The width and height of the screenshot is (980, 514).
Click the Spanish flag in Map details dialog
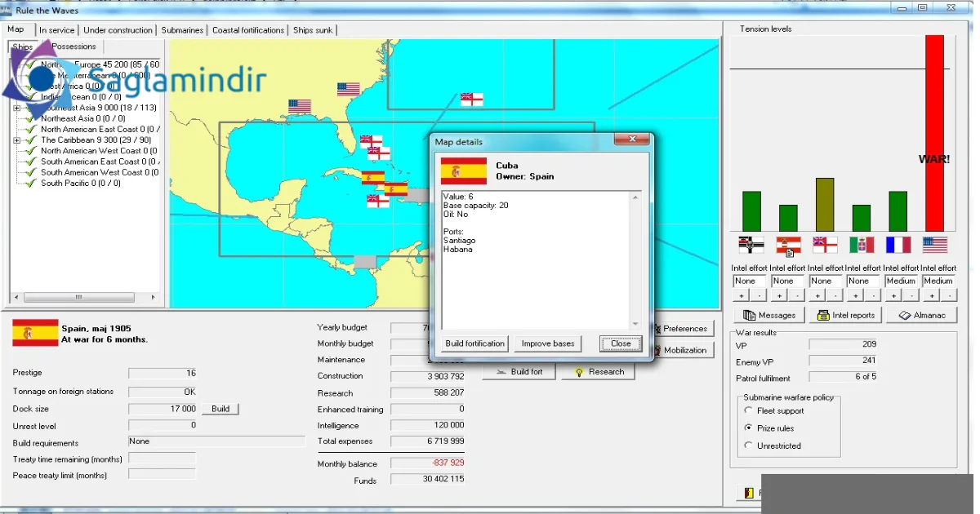pos(464,171)
